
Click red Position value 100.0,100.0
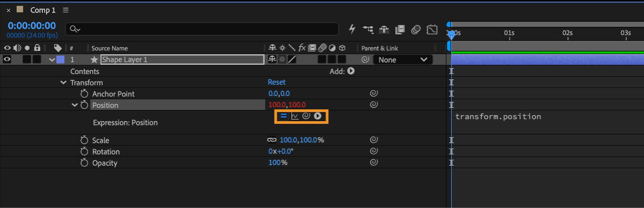click(x=287, y=105)
